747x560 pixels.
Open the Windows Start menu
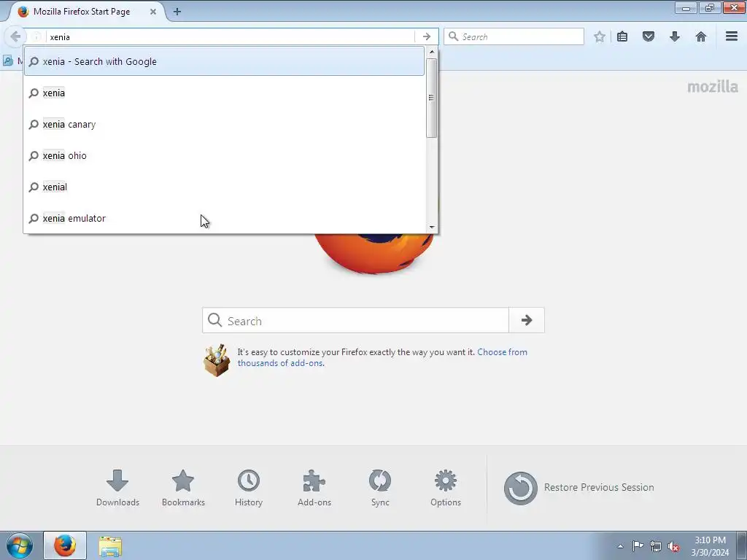coord(20,545)
